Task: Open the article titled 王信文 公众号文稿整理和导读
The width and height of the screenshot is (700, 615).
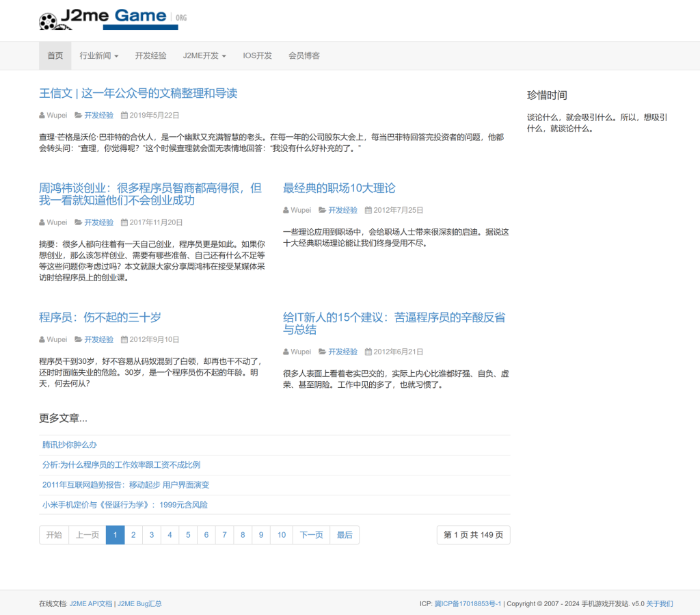Action: (138, 93)
